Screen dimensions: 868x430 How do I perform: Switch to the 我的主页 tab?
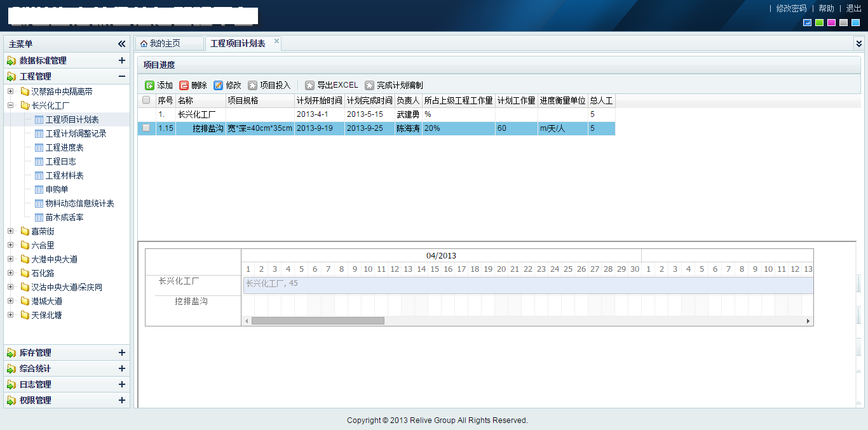coord(165,44)
